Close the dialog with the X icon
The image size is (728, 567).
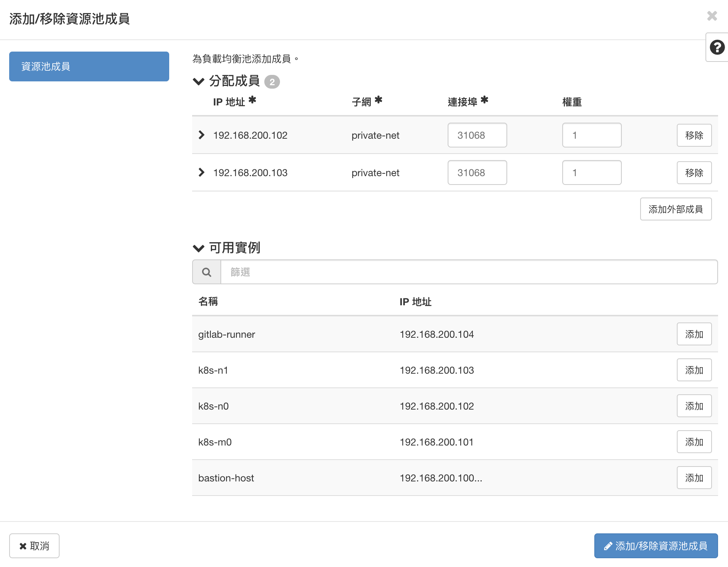pyautogui.click(x=712, y=16)
